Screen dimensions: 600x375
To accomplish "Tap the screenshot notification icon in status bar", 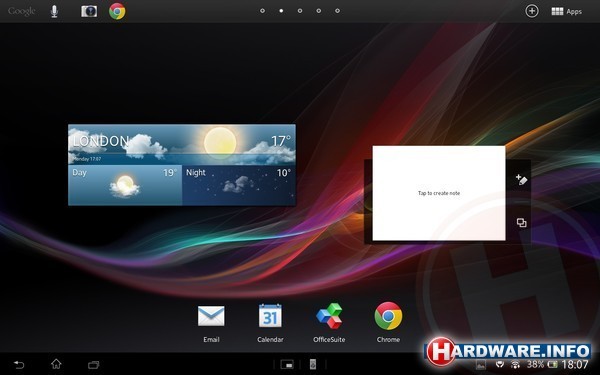I will pos(481,365).
